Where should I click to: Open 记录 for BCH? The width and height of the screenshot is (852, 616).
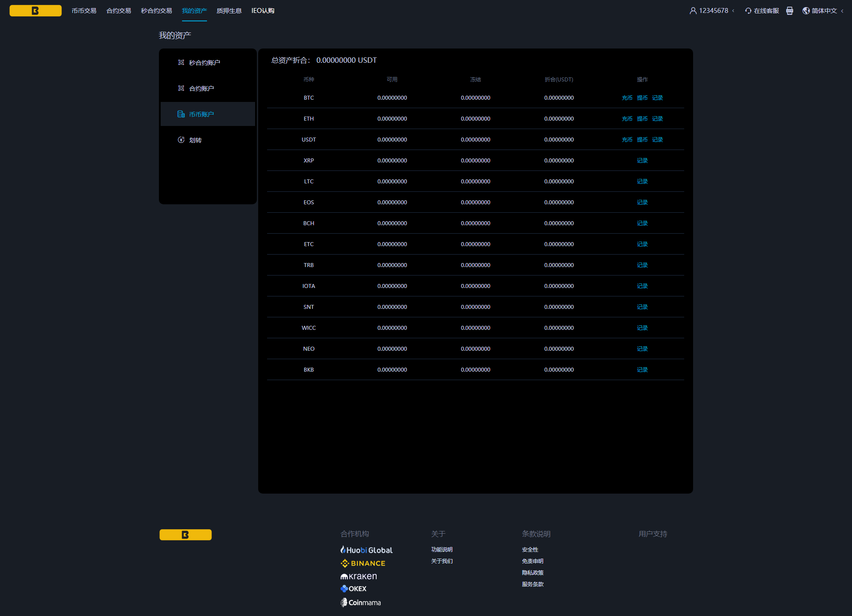(x=642, y=223)
